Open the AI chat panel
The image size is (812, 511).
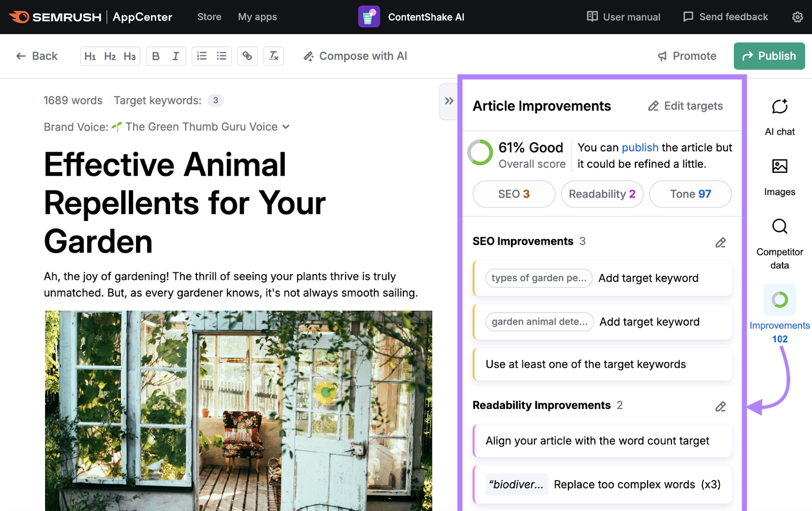[x=780, y=117]
